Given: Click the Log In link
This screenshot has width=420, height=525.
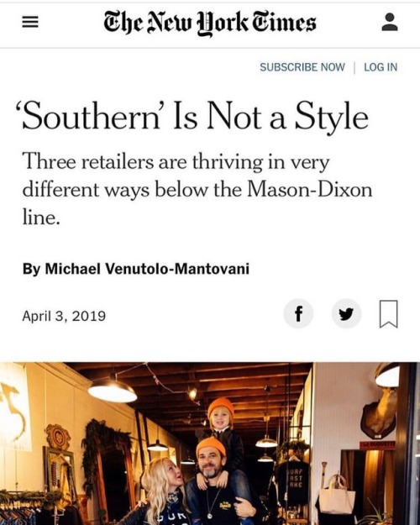Looking at the screenshot, I should (381, 67).
